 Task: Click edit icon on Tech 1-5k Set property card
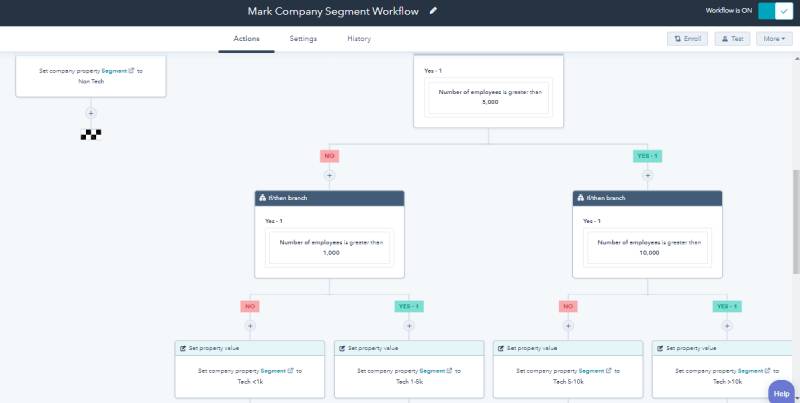coord(341,348)
